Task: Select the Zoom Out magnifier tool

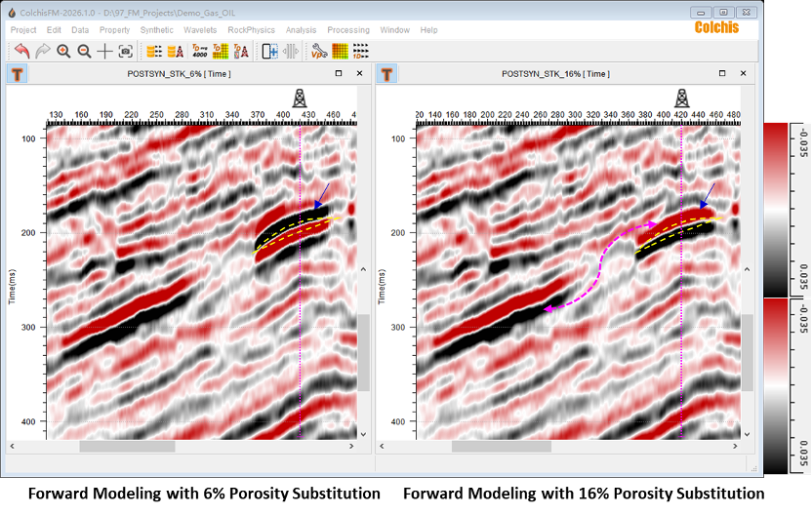Action: (84, 51)
